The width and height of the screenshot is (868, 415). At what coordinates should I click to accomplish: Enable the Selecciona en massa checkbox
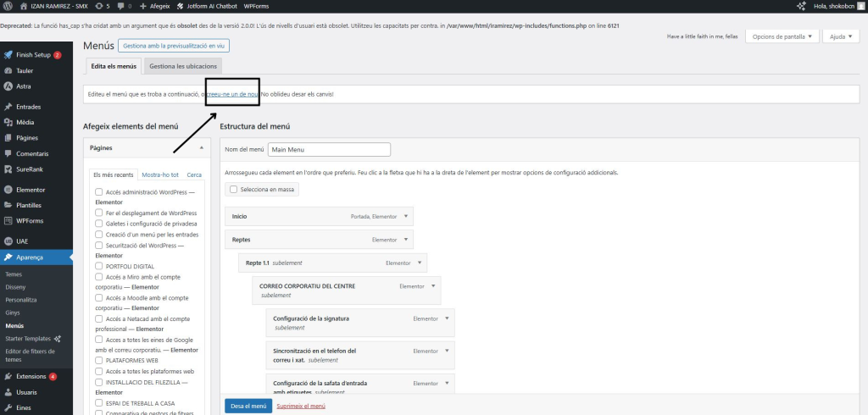[x=233, y=190]
